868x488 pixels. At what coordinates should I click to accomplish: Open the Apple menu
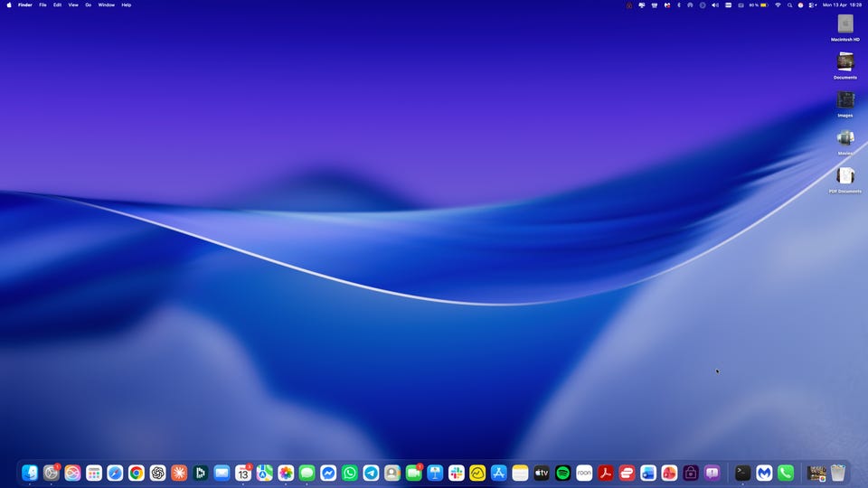coord(7,5)
